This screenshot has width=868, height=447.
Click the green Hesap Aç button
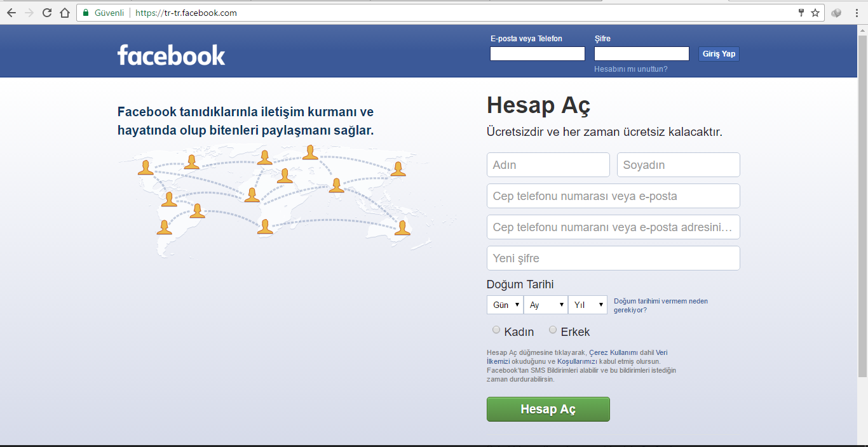548,409
